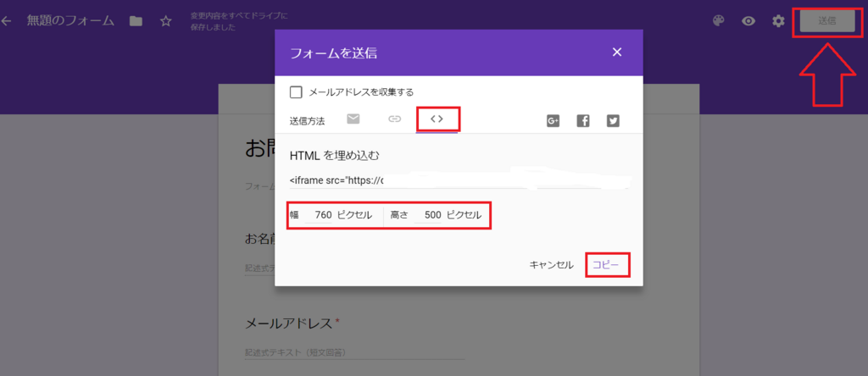Select the email send method tab
Image resolution: width=868 pixels, height=376 pixels.
click(353, 119)
